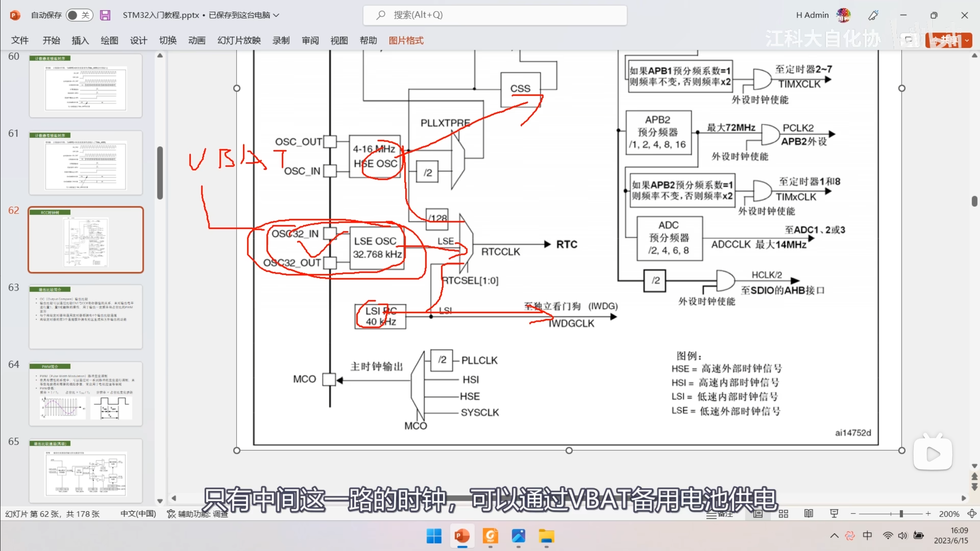The image size is (980, 551).
Task: Open the Slide Sorter view
Action: pos(783,514)
